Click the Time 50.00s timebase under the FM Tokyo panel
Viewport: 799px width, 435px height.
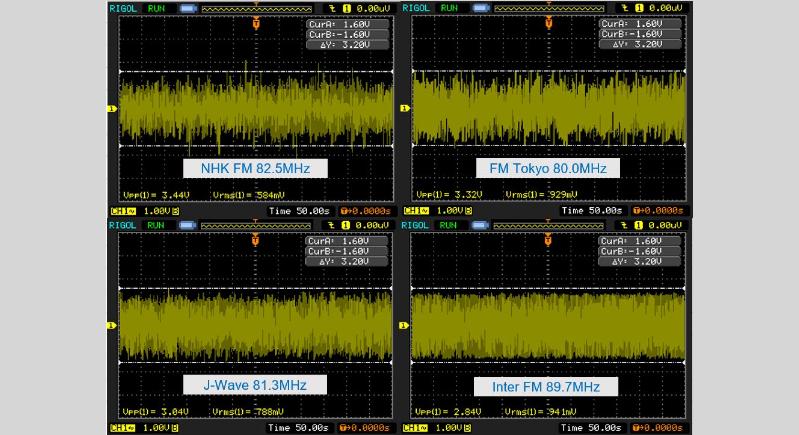tap(592, 210)
